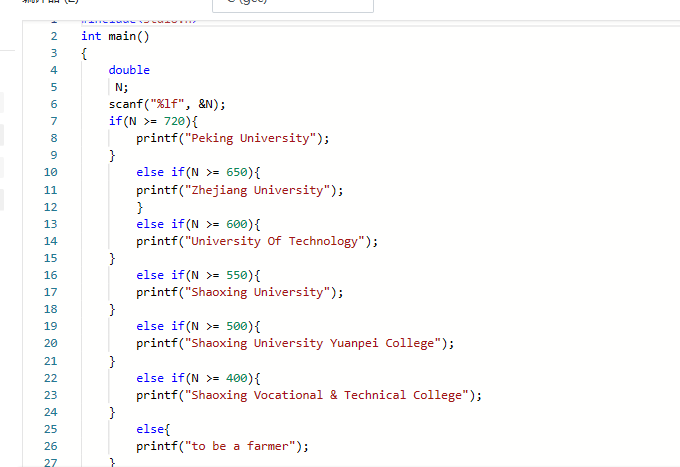Screen dimensions: 680x467
Task: Click the 'else if(N >= 650){' line
Action: [198, 173]
